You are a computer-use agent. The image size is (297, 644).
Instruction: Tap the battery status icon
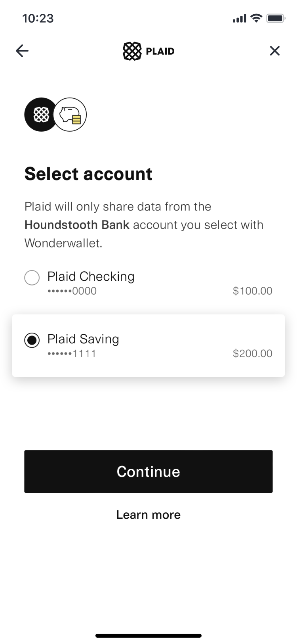click(x=276, y=18)
